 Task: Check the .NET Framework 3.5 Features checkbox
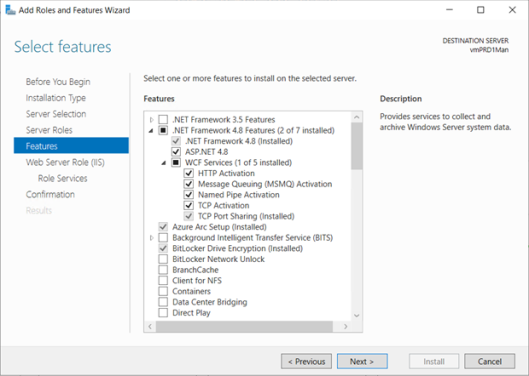(x=163, y=119)
